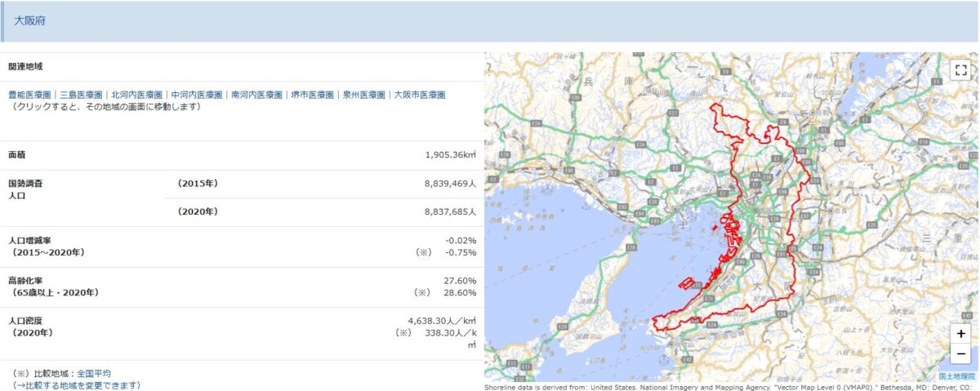
Task: Click the 大阪府 page header title
Action: (29, 20)
